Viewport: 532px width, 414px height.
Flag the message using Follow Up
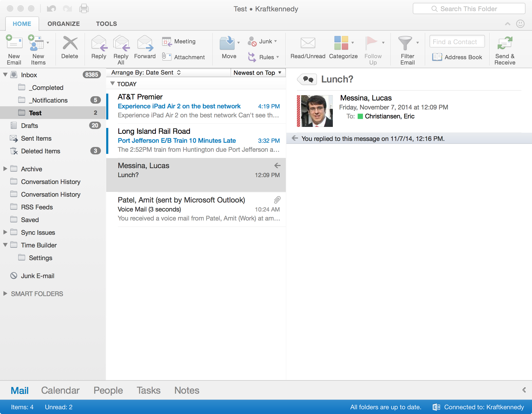click(372, 49)
